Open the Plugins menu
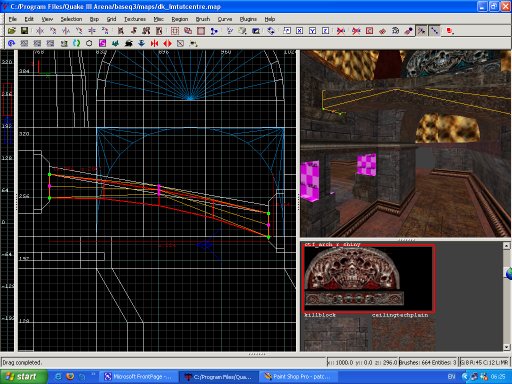The height and width of the screenshot is (384, 512). click(x=248, y=19)
